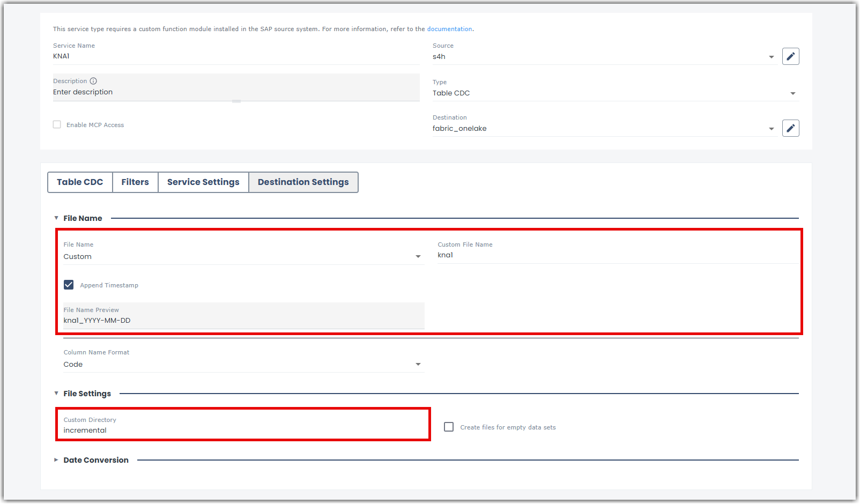
Task: Open Column Name Format dropdown set to Code
Action: 243,364
